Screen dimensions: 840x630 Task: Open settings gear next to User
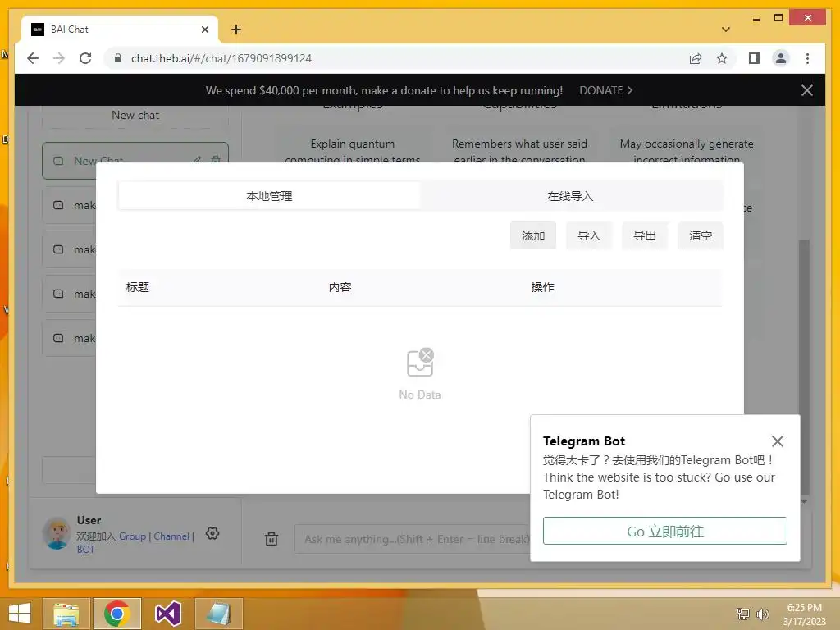(x=212, y=533)
